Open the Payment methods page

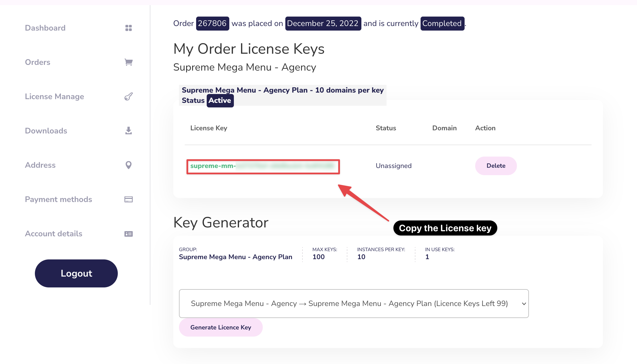[58, 199]
